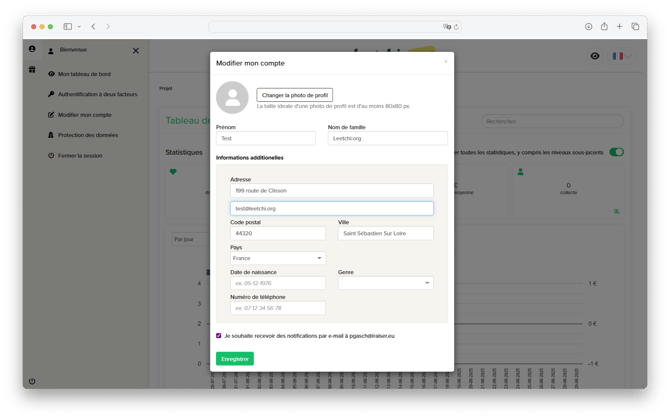Screen dimensions: 670x420
Task: Click Mon tableau de bord menu item
Action: coord(85,74)
